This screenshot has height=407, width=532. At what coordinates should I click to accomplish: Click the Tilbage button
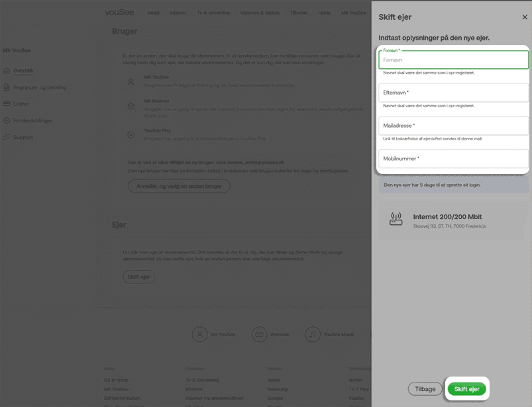(425, 389)
